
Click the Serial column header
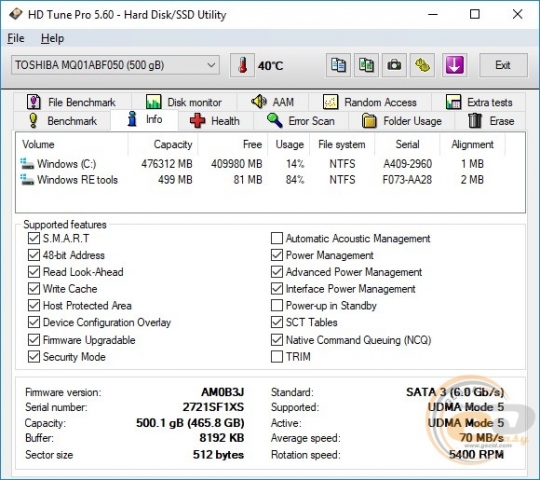click(407, 144)
